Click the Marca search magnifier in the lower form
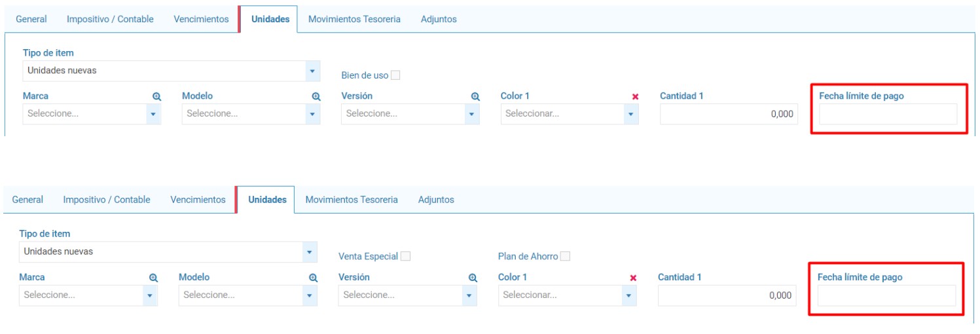 (x=153, y=278)
